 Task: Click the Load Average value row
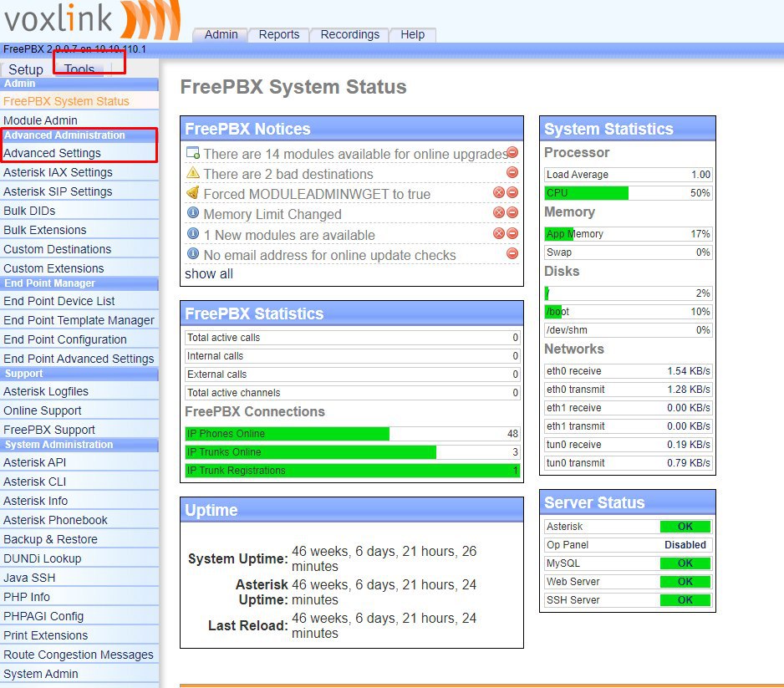pos(628,175)
